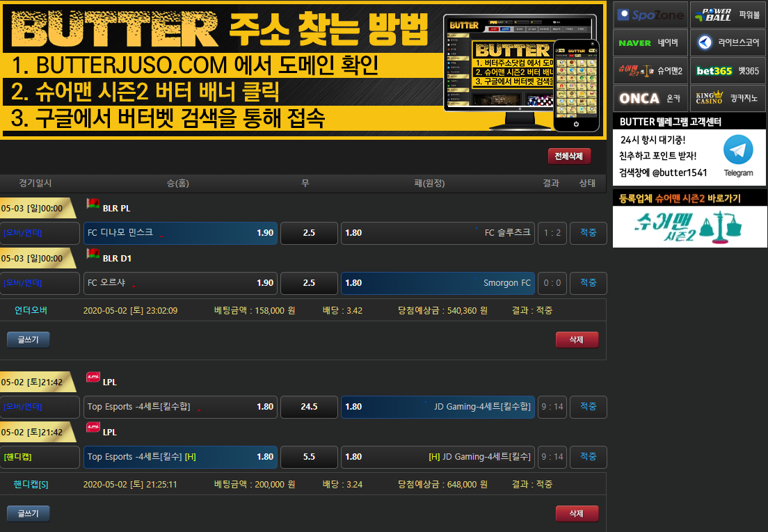The width and height of the screenshot is (768, 532).
Task: Open the ONCA logo link
Action: (x=639, y=99)
